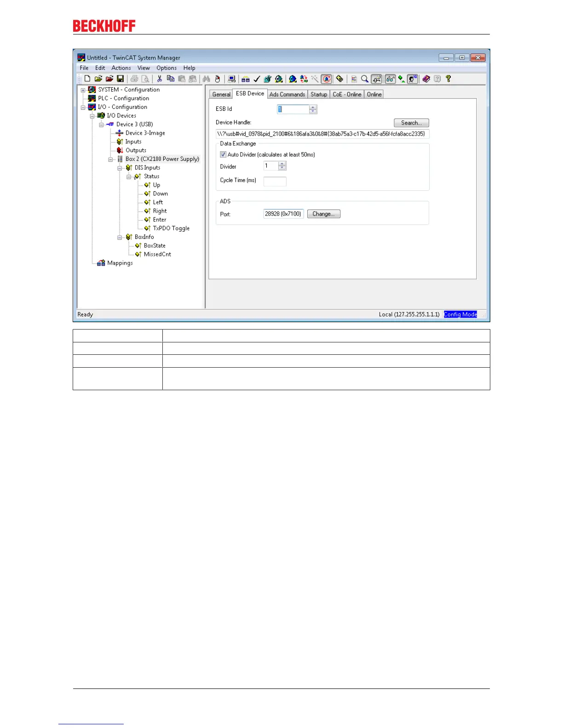Collapse the I/O - Configuration node

tap(83, 107)
